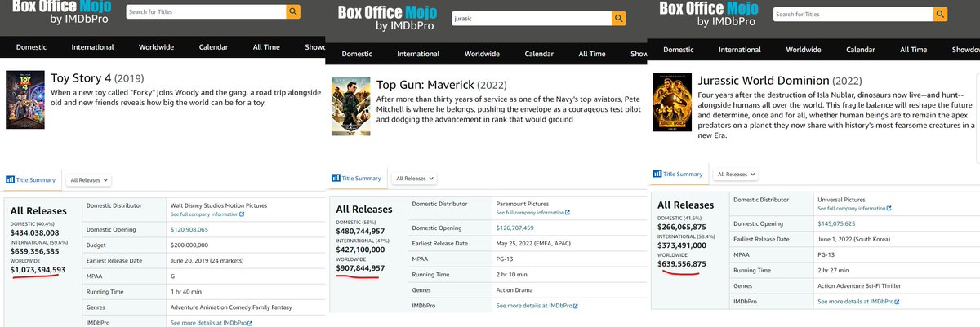Expand All Releases dropdown for Toy Story 4

tap(89, 179)
